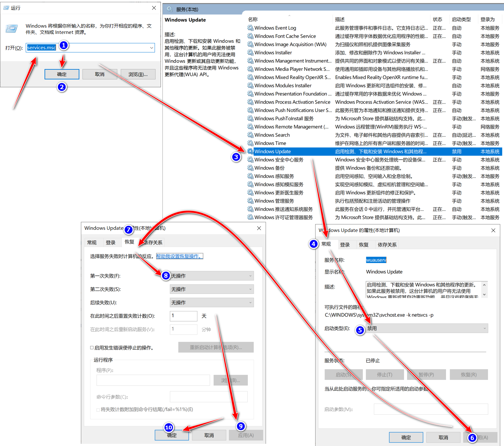Image resolution: width=504 pixels, height=446 pixels.
Task: Open the 第二次失败(S) dropdown
Action: (212, 289)
